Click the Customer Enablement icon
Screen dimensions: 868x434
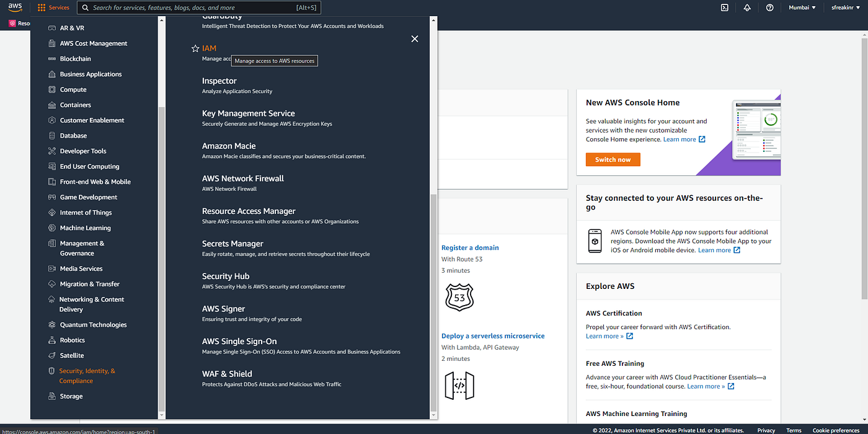coord(52,120)
